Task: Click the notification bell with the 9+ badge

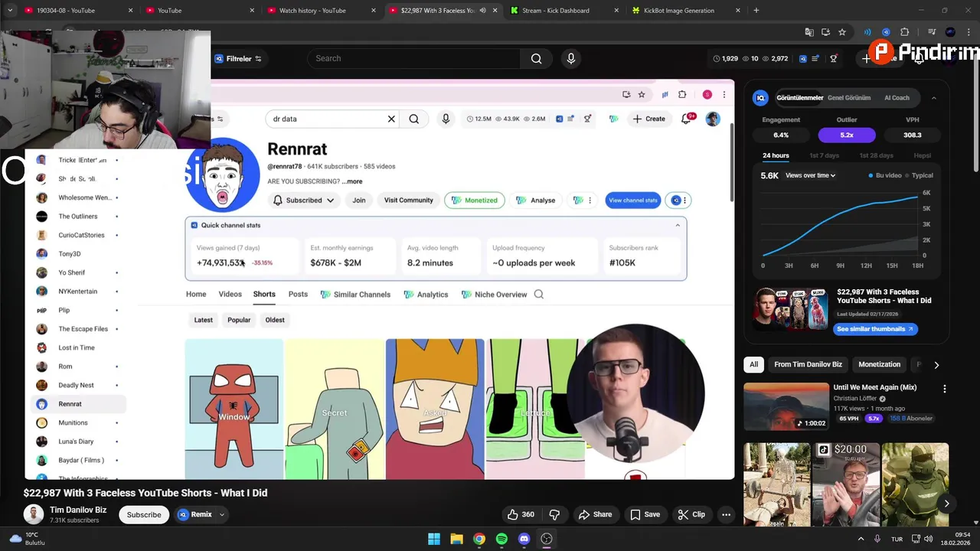Action: click(x=687, y=119)
